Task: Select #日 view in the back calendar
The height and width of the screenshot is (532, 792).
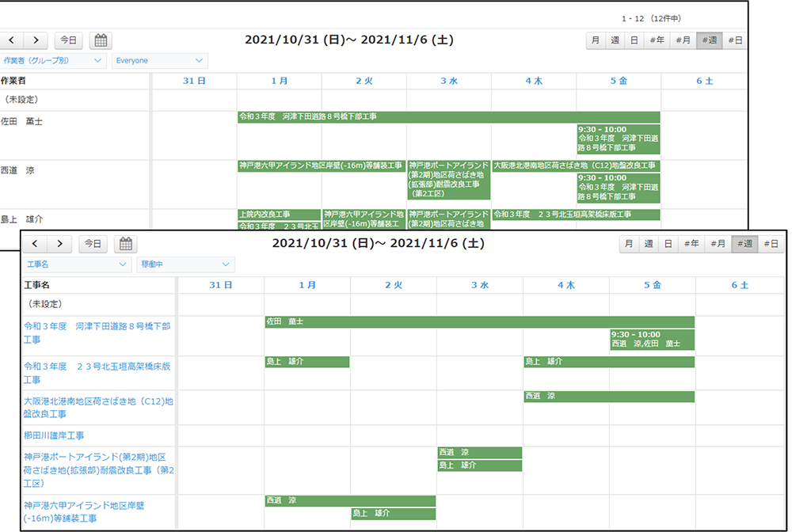Action: pos(735,40)
